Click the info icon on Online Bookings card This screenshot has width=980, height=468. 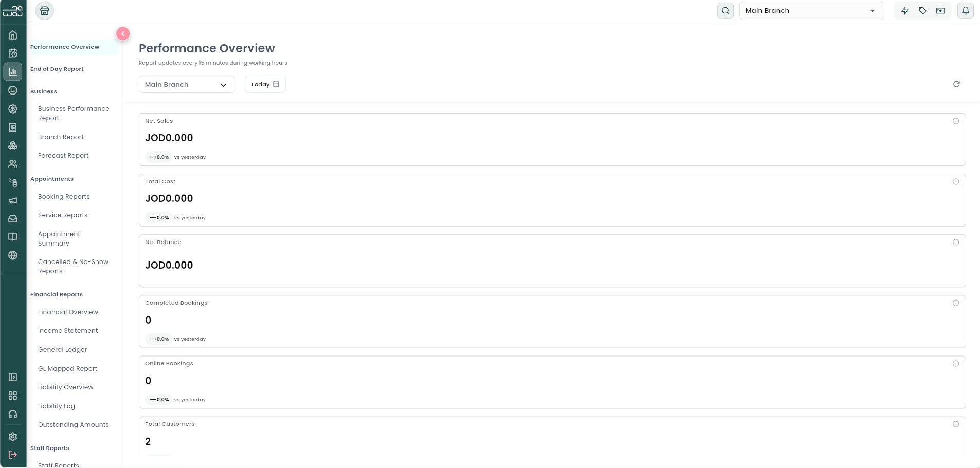[x=956, y=364]
